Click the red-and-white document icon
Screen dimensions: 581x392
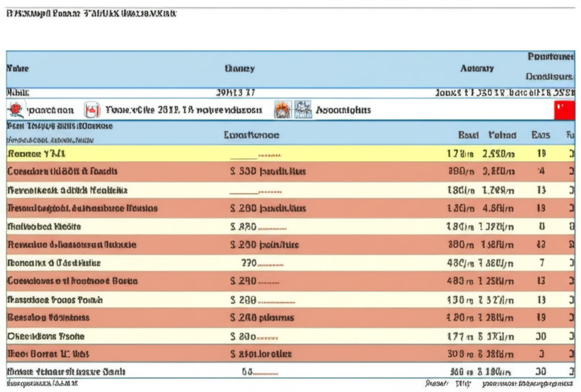point(92,109)
